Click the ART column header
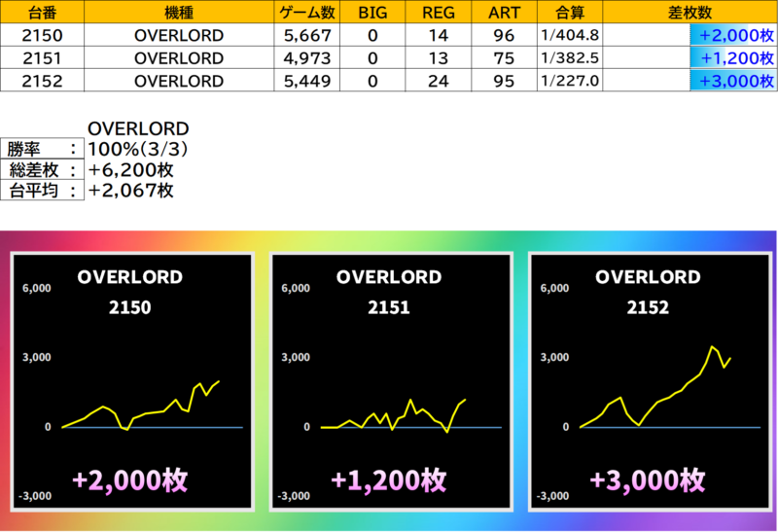 pyautogui.click(x=504, y=12)
